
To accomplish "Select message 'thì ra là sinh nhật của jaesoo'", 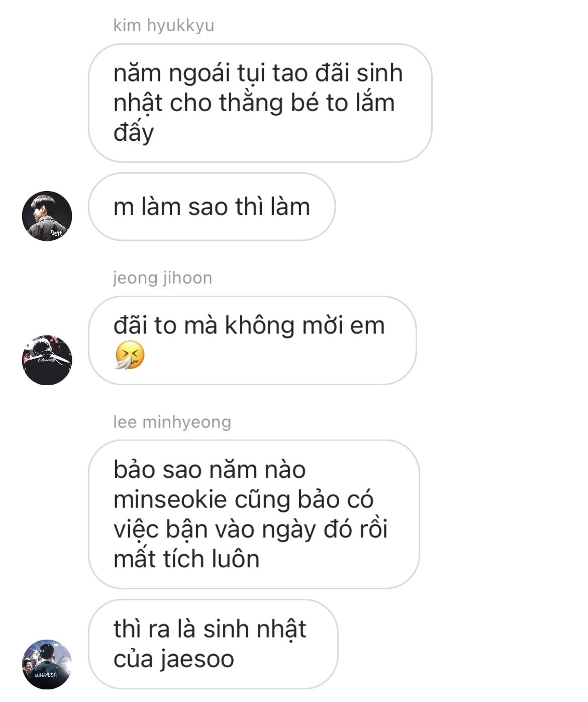I will point(213,644).
